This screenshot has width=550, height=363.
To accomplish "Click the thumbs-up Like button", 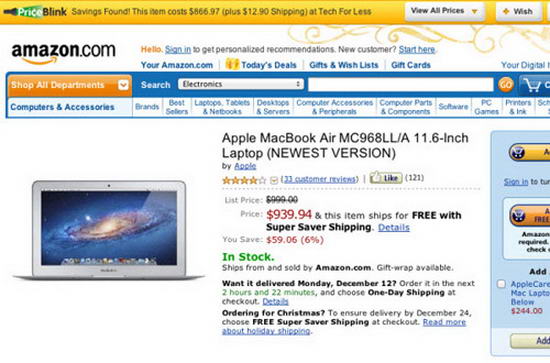I will pos(386,178).
